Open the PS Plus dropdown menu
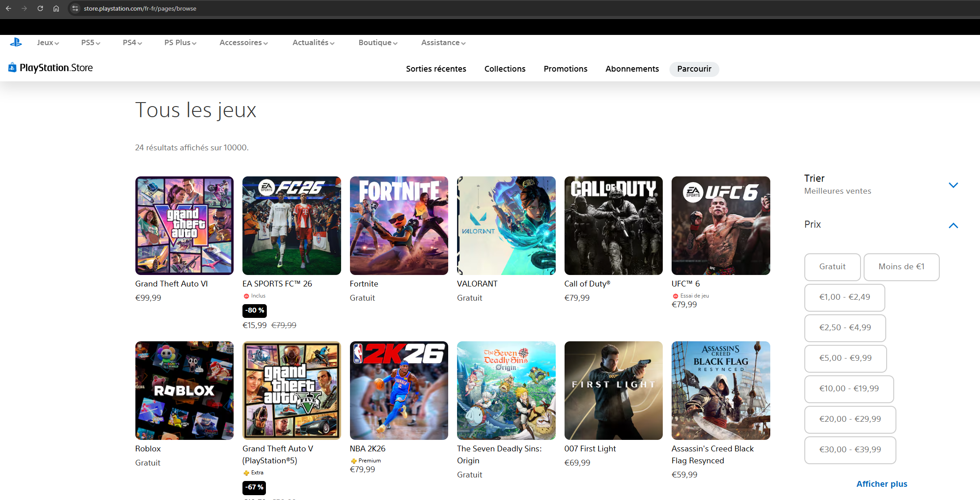Screen dimensions: 980x500 click(181, 42)
